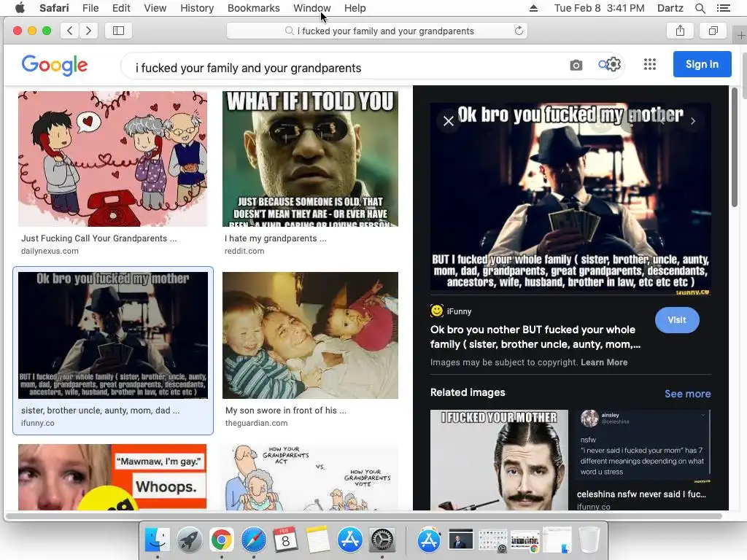Open Google search by image camera icon
The width and height of the screenshot is (747, 560).
576,65
